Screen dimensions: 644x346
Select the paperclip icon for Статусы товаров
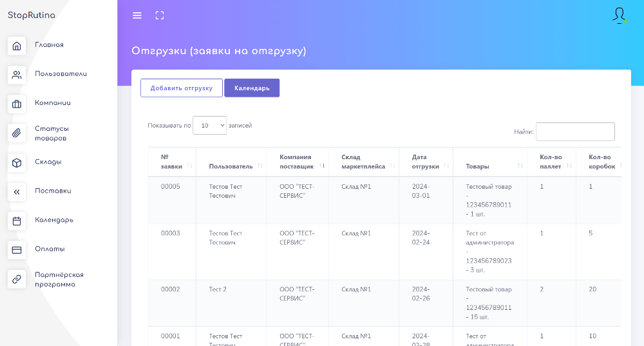click(17, 133)
